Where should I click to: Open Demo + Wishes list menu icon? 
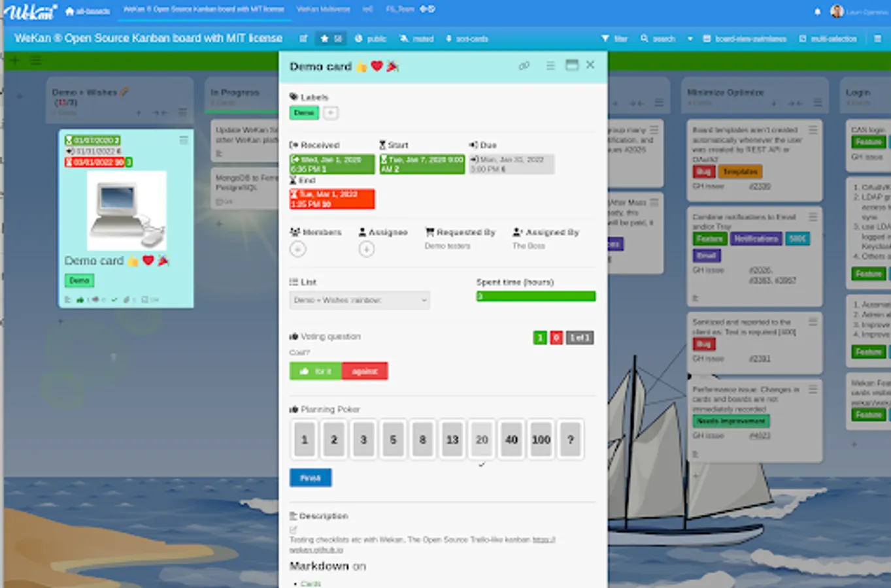coord(182,112)
